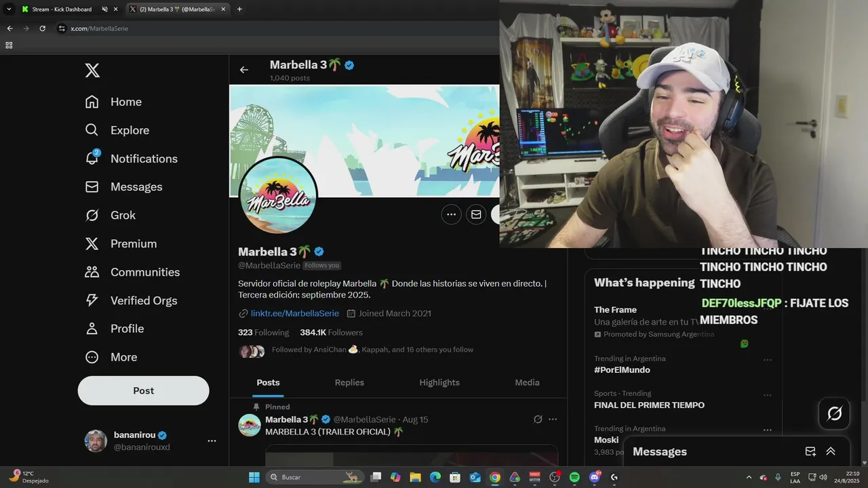Open Profile in the sidebar
The width and height of the screenshot is (868, 488).
tap(114, 329)
